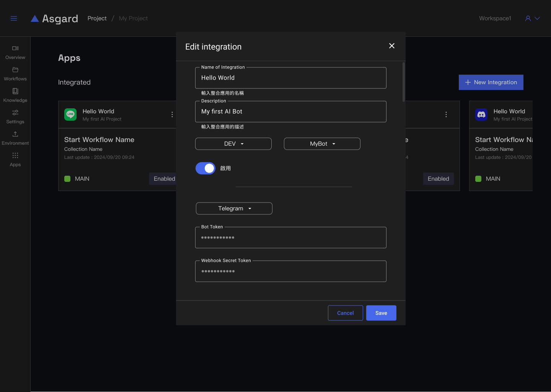Viewport: 551px width, 392px height.
Task: Cancel the edit integration dialog
Action: [x=345, y=313]
